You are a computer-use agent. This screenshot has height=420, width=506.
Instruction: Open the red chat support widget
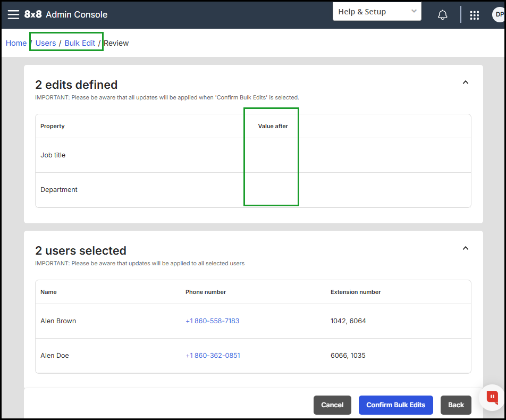tap(492, 397)
